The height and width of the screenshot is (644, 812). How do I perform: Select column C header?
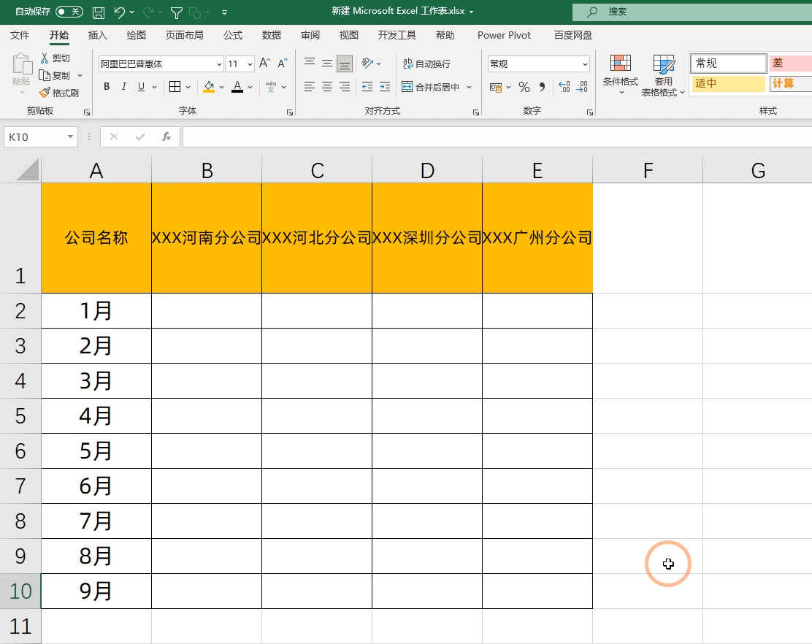tap(317, 170)
